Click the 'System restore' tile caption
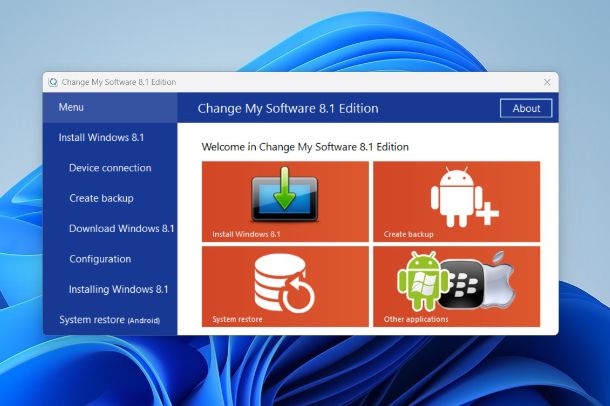 (x=237, y=319)
